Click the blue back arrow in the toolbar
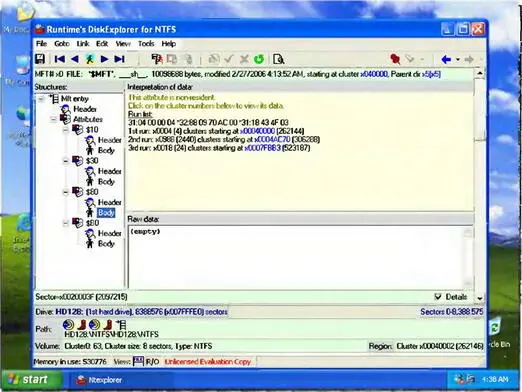The image size is (522, 392). tap(446, 59)
